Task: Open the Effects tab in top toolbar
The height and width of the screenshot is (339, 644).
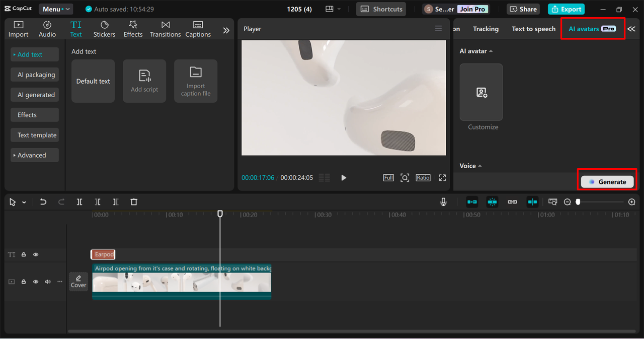Action: tap(133, 29)
